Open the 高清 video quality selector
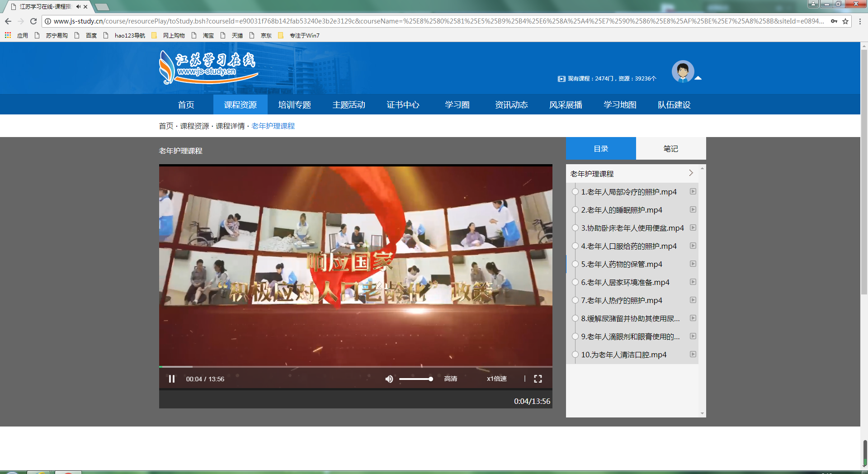This screenshot has height=474, width=868. [450, 379]
